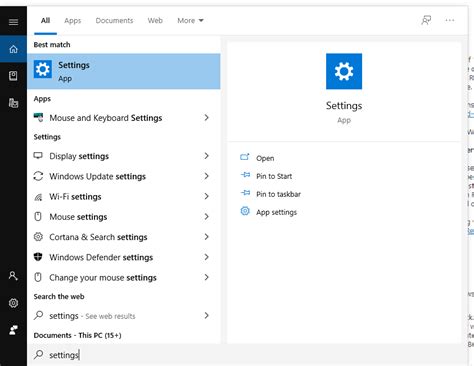Viewport: 474px width, 366px height.
Task: Choose Pin to taskbar
Action: (x=279, y=194)
